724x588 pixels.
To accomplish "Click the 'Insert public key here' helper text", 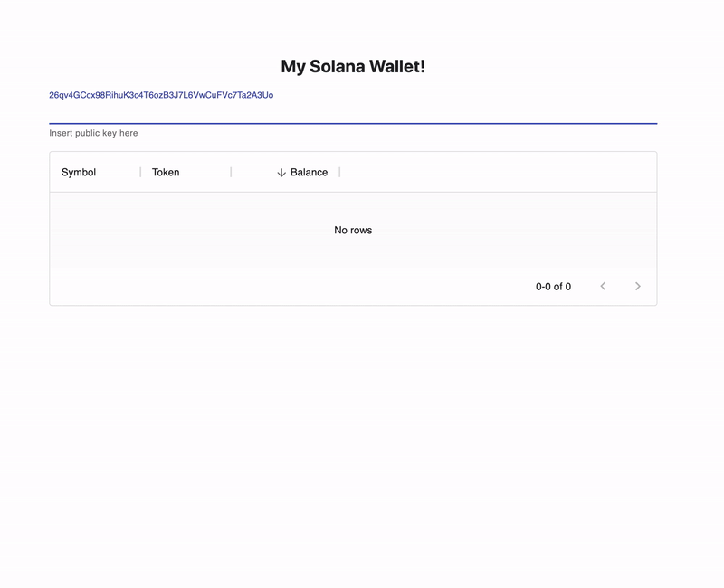I will [x=93, y=133].
